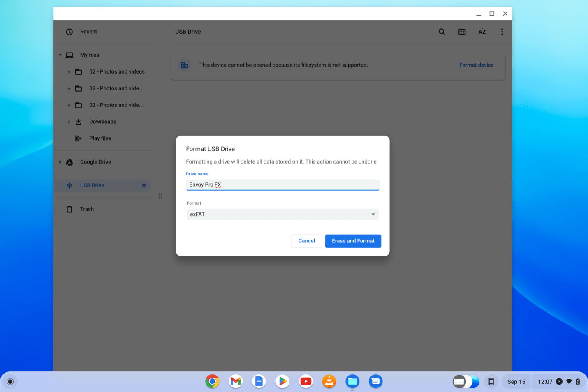Click the search icon in Files toolbar
The image size is (588, 392).
tap(442, 32)
